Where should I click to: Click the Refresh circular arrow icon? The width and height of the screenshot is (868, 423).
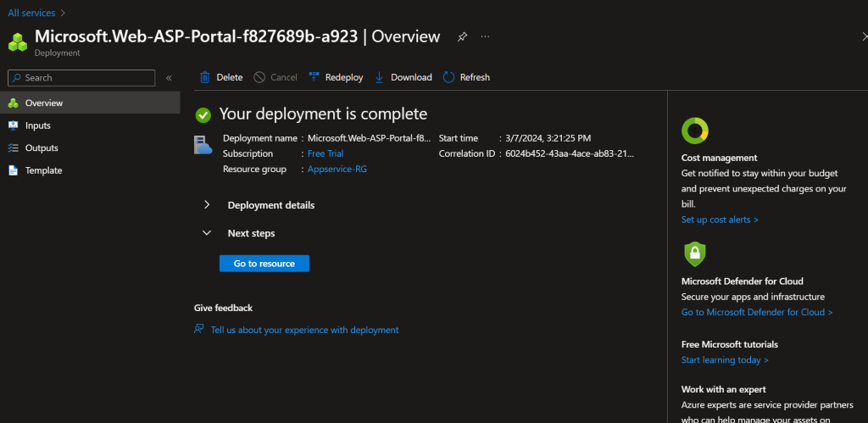[x=449, y=77]
